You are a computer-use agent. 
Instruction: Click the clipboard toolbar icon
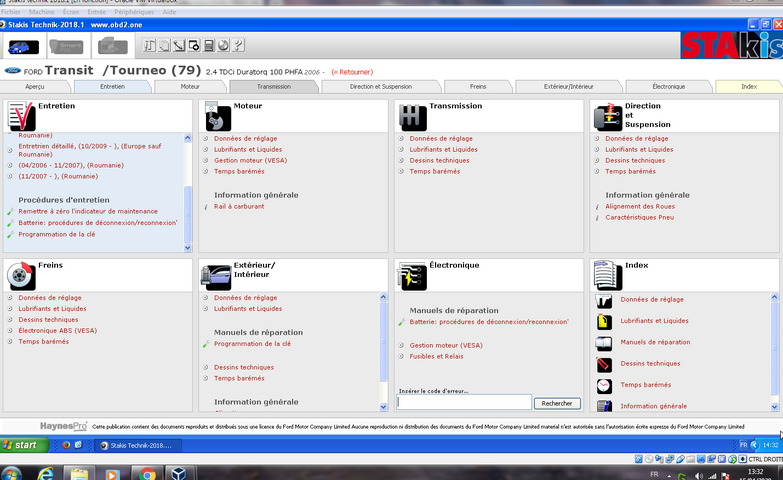click(x=164, y=45)
